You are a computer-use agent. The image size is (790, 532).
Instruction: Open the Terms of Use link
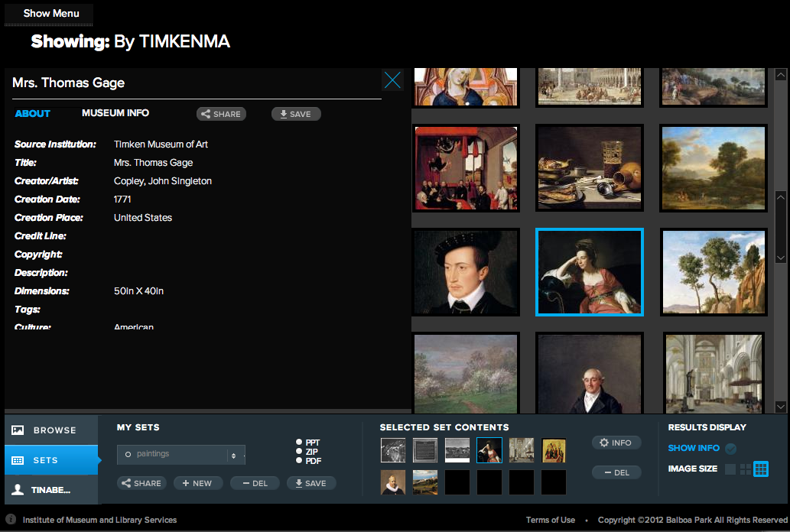[550, 520]
